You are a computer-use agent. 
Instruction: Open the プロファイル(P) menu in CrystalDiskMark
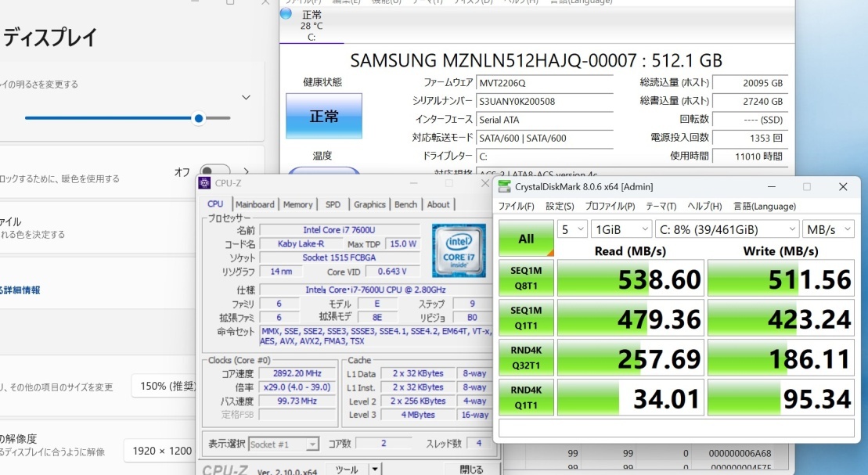[610, 206]
